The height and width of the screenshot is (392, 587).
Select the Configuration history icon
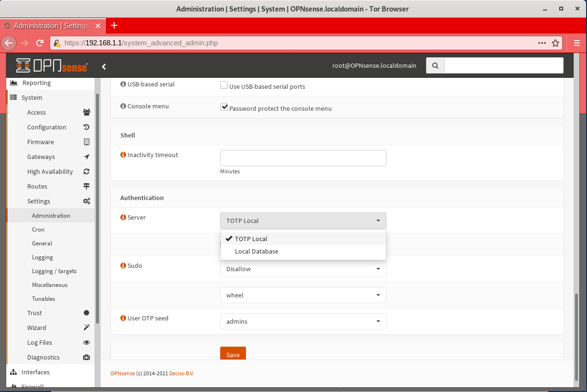point(86,127)
